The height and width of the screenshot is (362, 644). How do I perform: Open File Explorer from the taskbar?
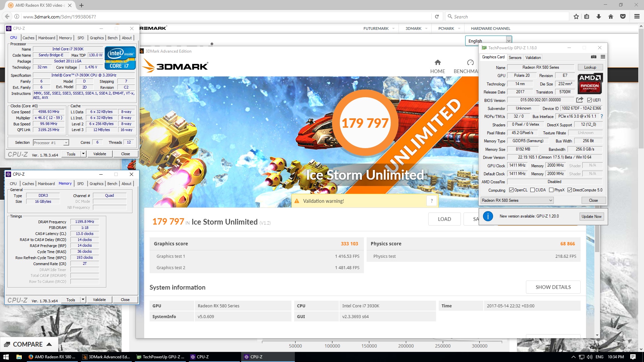tap(19, 357)
